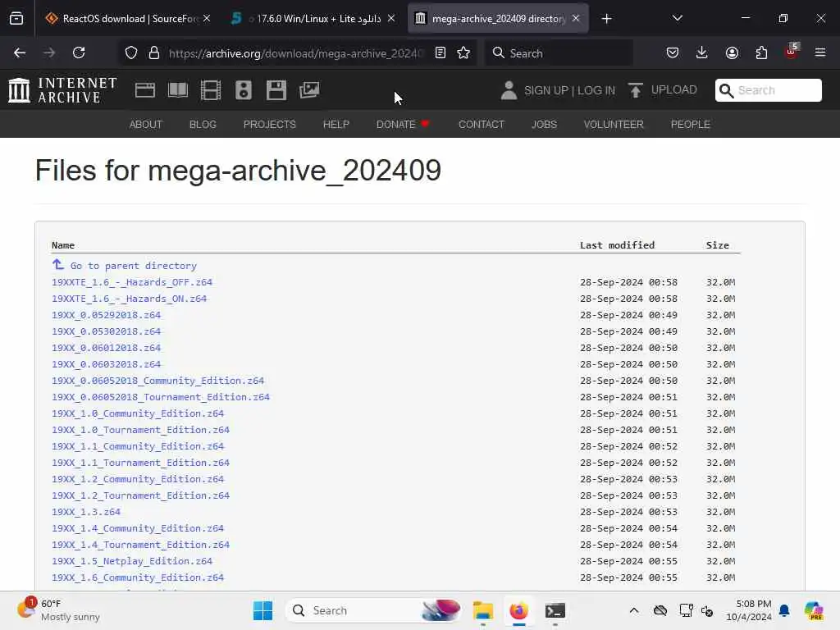Download 19XX_0.06052018_Tournament_Edition.z64
The height and width of the screenshot is (630, 840).
(x=161, y=397)
